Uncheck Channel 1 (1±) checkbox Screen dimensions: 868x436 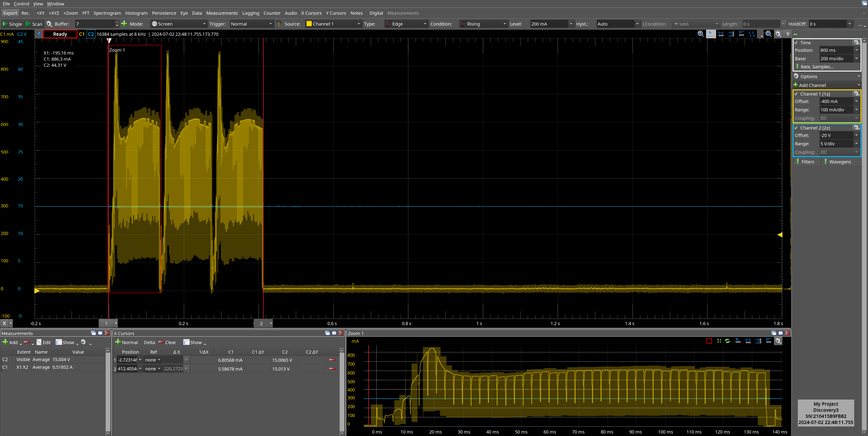pos(796,94)
